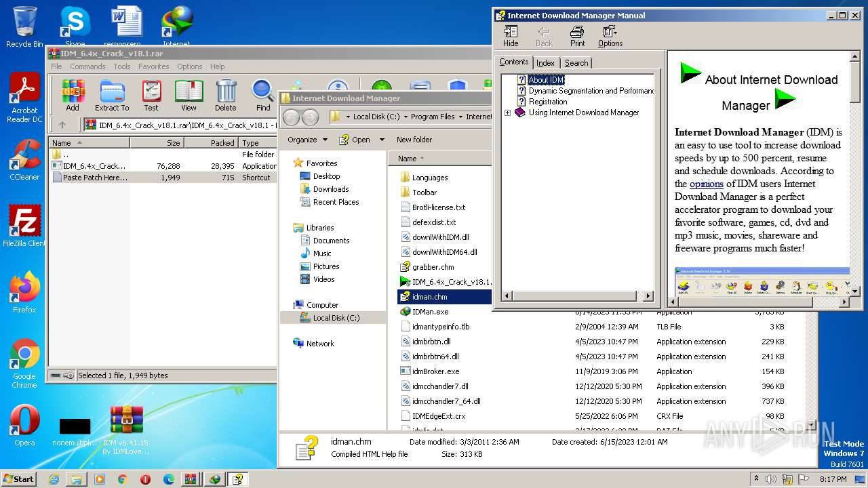This screenshot has width=868, height=488.
Task: Open Commands menu in WinRAR
Action: pos(87,66)
